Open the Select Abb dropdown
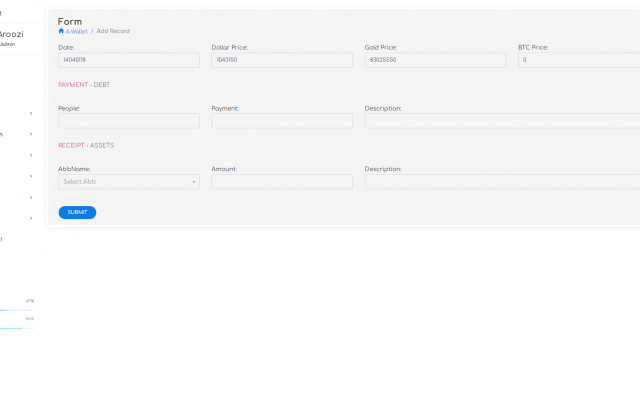Image resolution: width=640 pixels, height=400 pixels. (129, 182)
